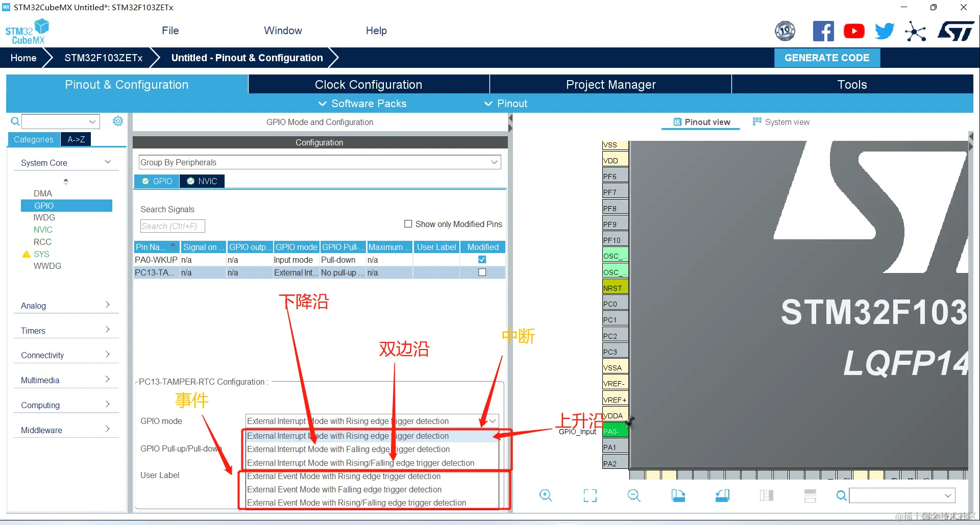980x525 pixels.
Task: Click the category search magnifier icon
Action: (x=15, y=121)
